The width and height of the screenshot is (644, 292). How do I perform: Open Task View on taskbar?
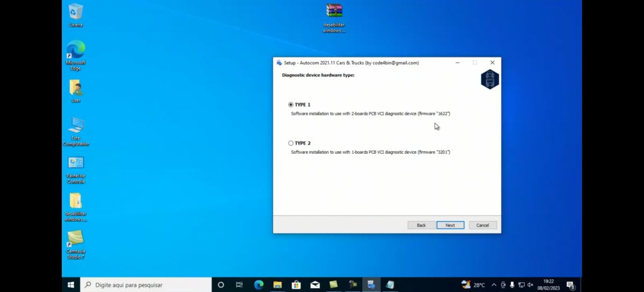click(239, 285)
